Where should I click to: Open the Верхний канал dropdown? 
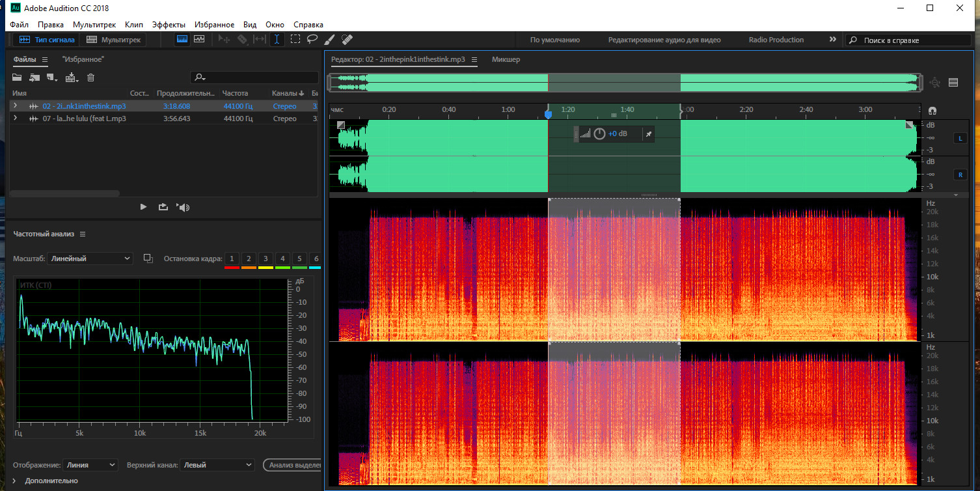[x=217, y=465]
